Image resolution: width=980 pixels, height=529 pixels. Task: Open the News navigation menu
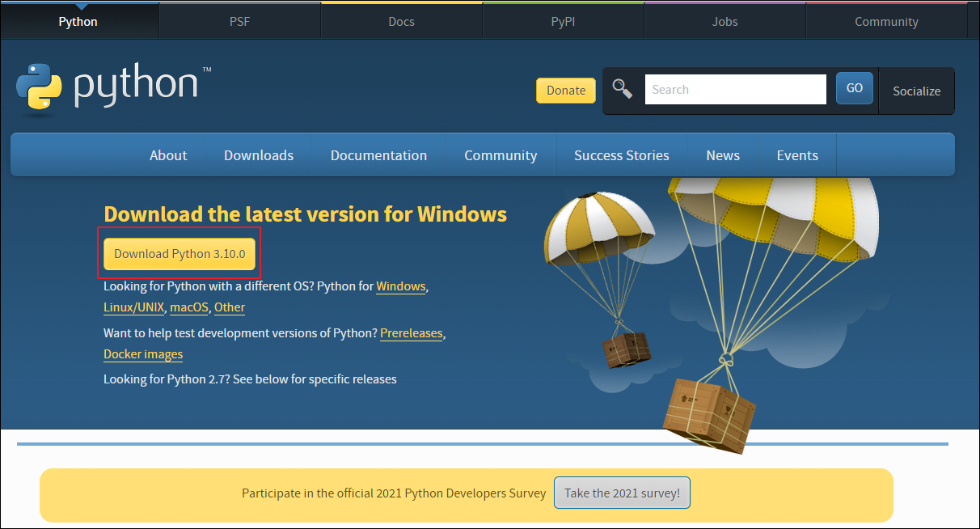coord(723,155)
